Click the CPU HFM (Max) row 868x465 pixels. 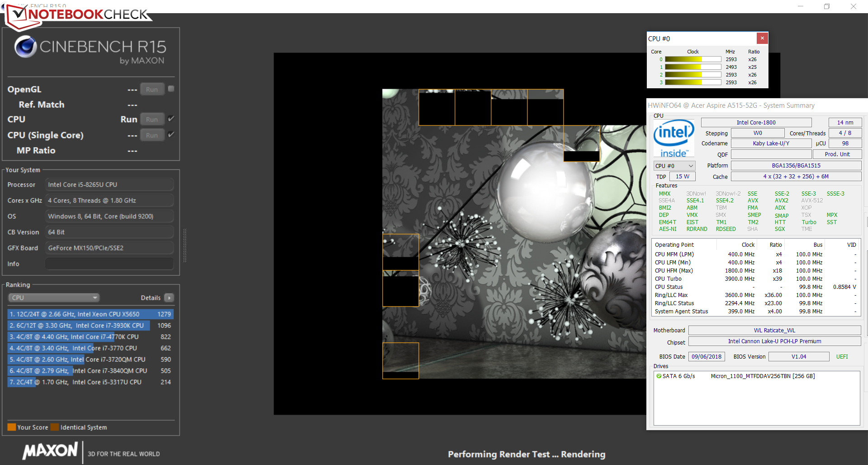coord(755,271)
